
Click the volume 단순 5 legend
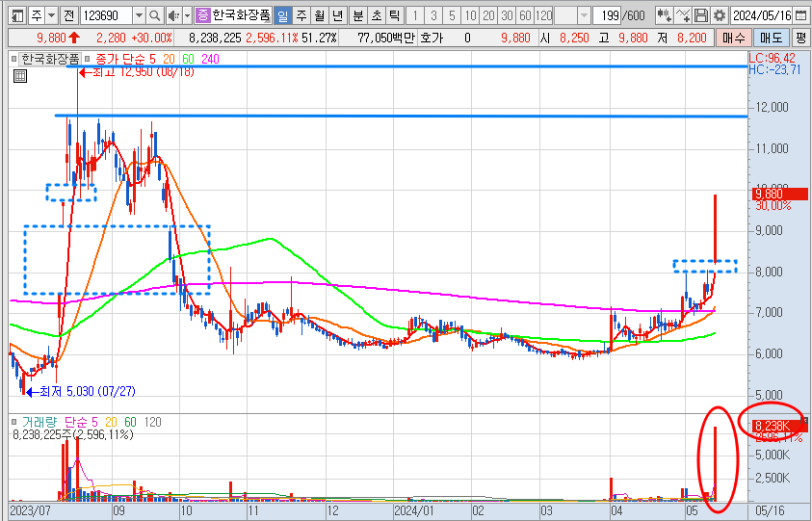coord(81,422)
